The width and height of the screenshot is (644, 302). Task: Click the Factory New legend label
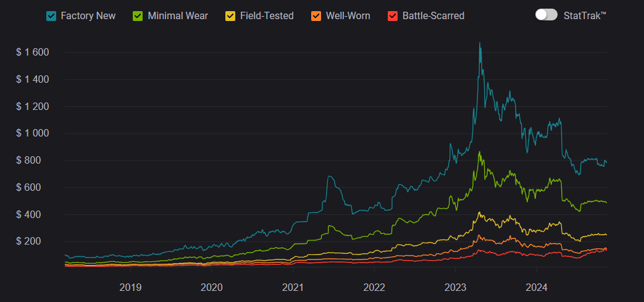[88, 15]
